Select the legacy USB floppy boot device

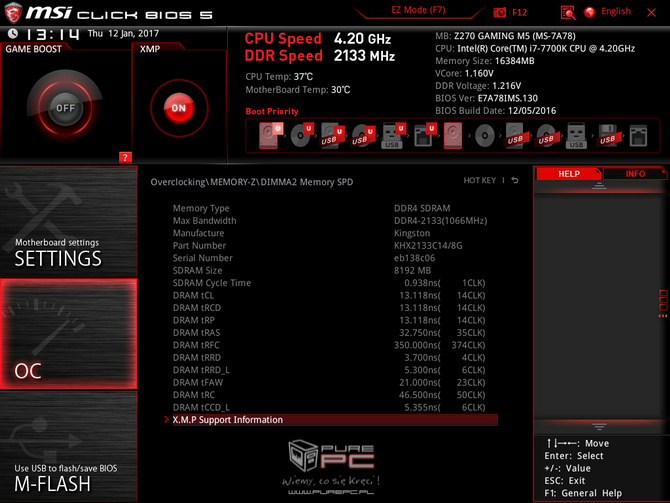tap(608, 135)
